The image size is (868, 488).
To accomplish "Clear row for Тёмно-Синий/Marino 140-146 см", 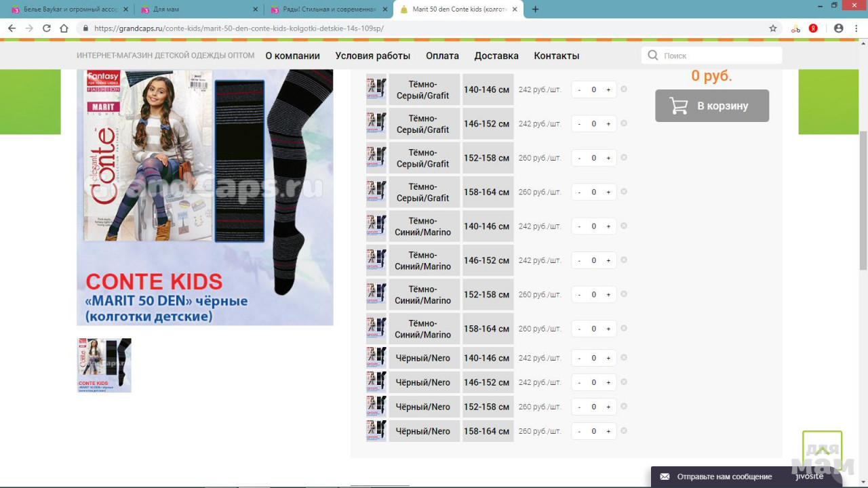I will [x=624, y=226].
